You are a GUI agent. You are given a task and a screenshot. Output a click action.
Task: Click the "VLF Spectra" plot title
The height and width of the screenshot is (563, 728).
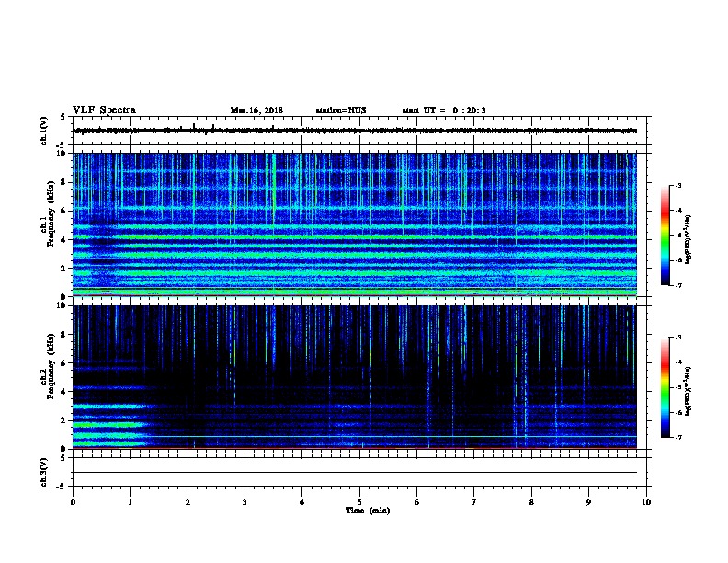[104, 110]
